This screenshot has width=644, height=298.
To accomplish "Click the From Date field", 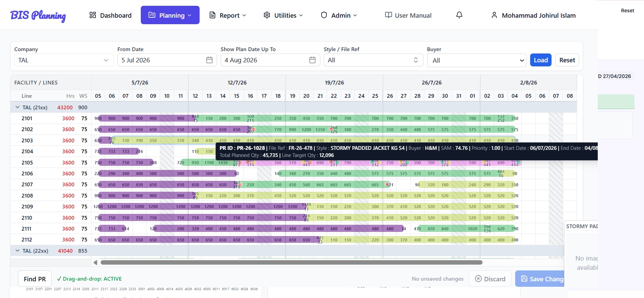I will coord(167,60).
